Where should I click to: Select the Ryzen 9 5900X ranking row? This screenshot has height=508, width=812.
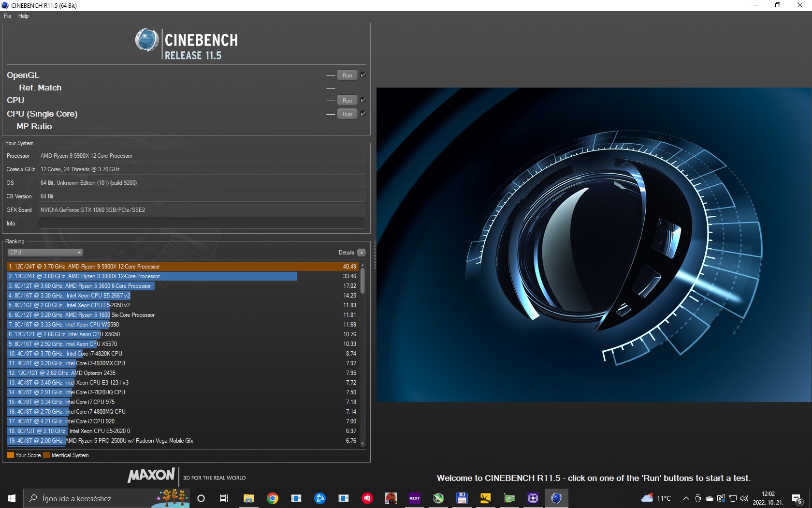[183, 267]
